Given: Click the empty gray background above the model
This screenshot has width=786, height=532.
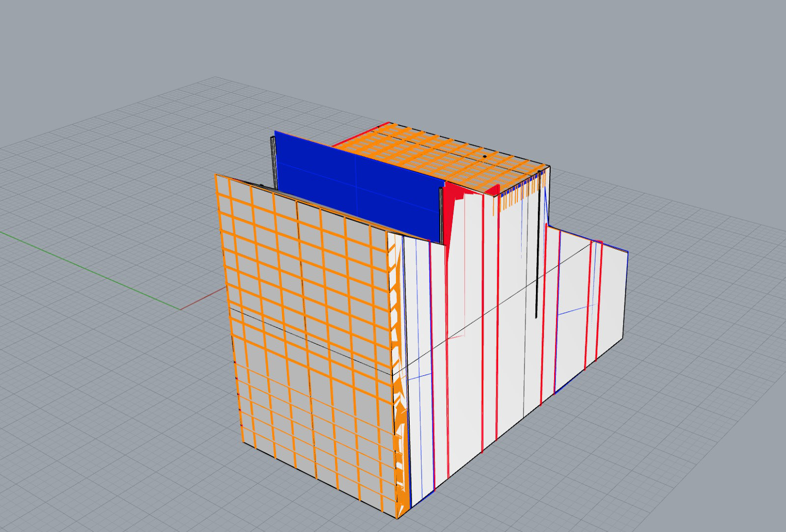Looking at the screenshot, I should 393,49.
